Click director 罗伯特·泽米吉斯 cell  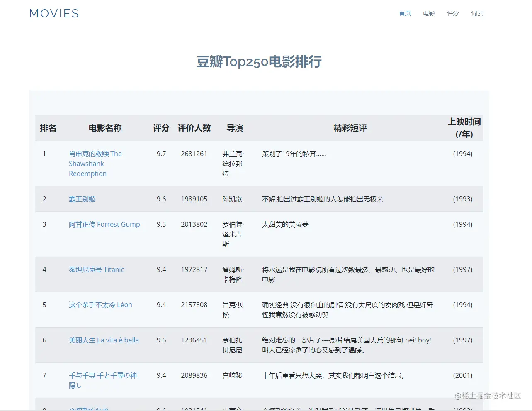[233, 234]
